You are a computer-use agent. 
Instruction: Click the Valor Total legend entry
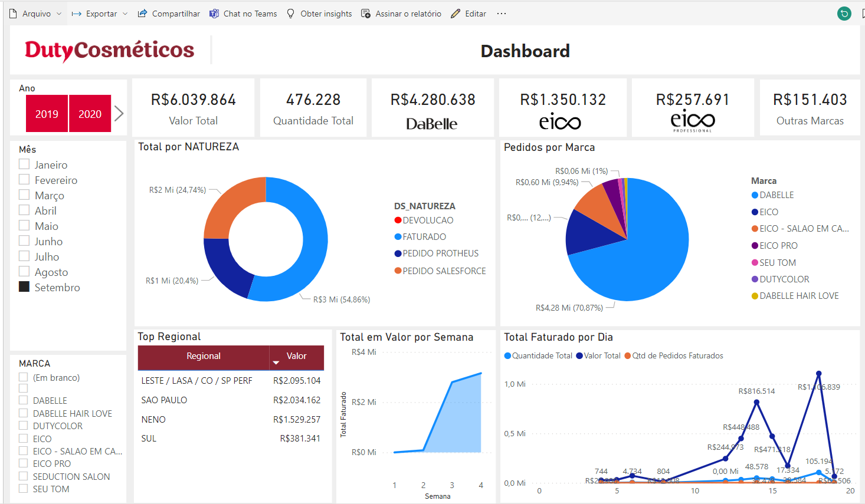click(x=598, y=355)
